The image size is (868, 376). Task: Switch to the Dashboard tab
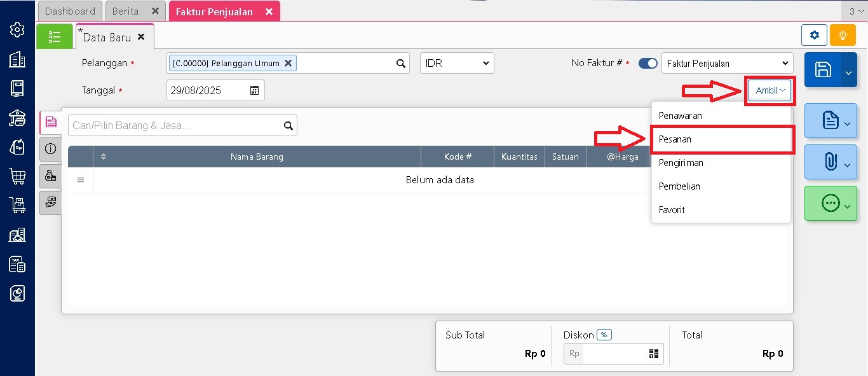(x=70, y=11)
